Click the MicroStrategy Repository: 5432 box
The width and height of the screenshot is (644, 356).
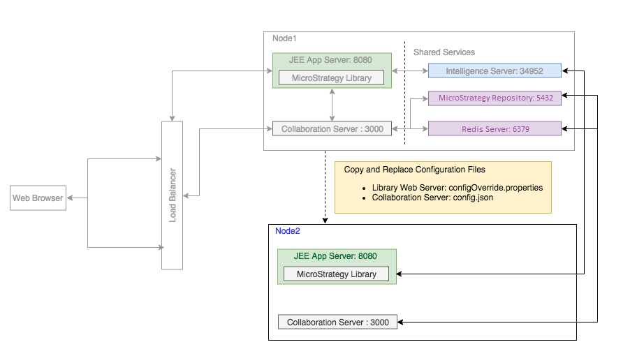[x=495, y=98]
